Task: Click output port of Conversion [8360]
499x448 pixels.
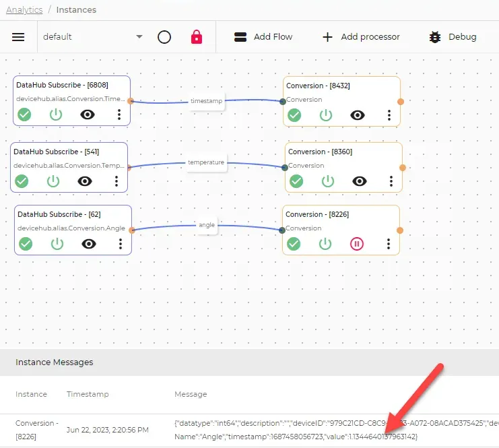Action: (403, 168)
